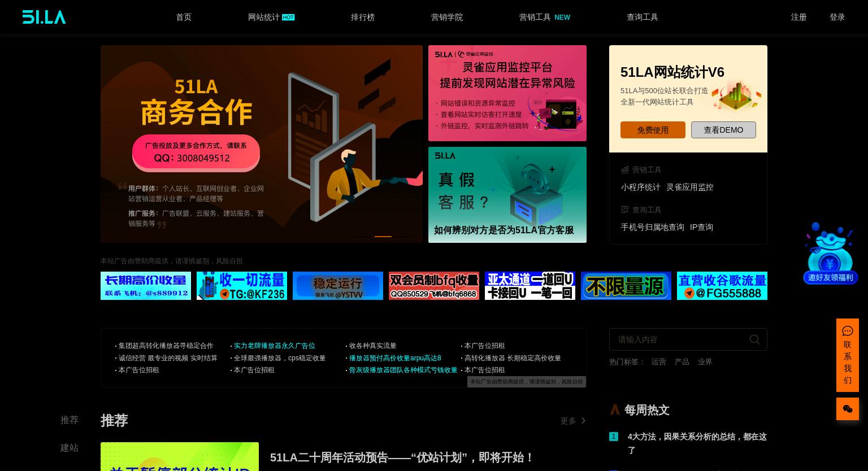Screen dimensions: 868x471
Task: Select the 运营 hot tag
Action: click(x=659, y=361)
